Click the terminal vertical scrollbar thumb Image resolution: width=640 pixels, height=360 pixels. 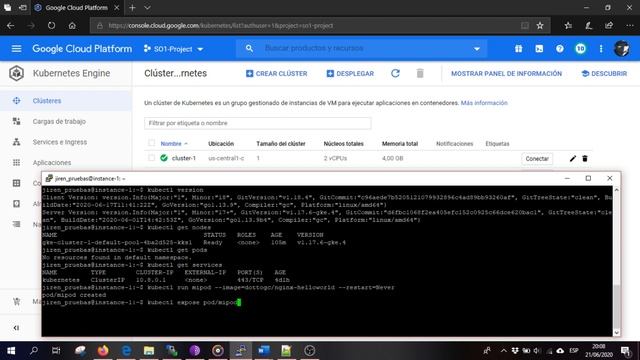click(x=616, y=306)
